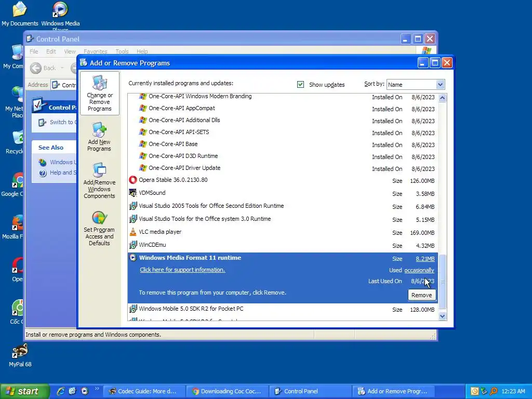
Task: Click the 12:23 AM taskbar clock
Action: pyautogui.click(x=513, y=391)
